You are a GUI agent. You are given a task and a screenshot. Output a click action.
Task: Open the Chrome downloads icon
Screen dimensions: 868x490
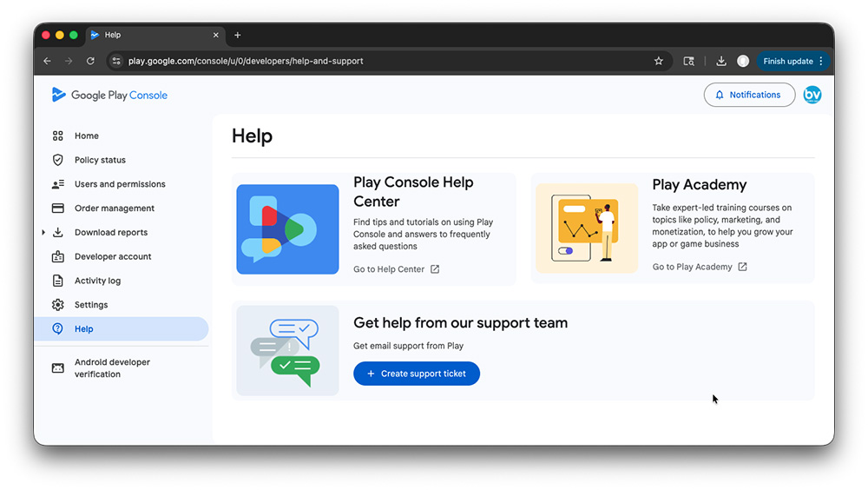pyautogui.click(x=720, y=61)
